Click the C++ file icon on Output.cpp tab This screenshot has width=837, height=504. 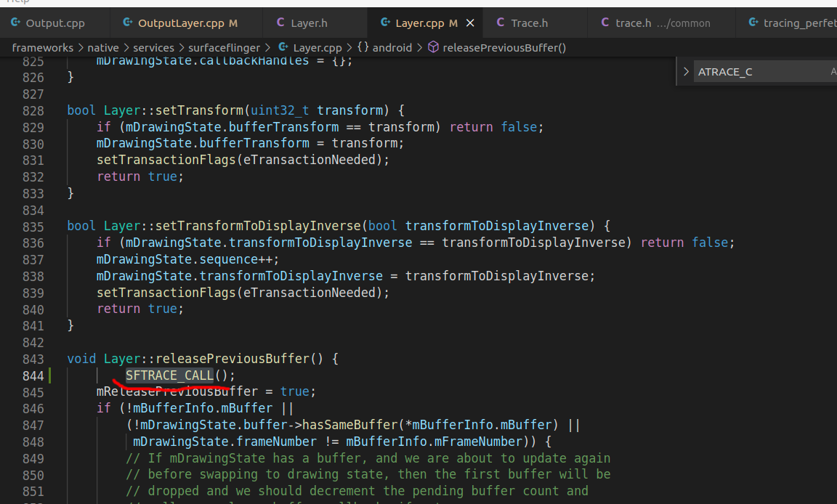pos(16,23)
